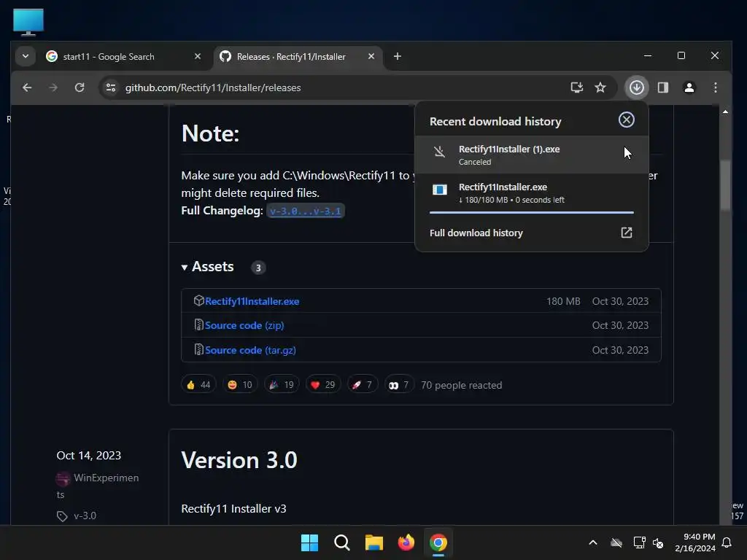Open the Chrome side panel
Screen dimensions: 747x560
(x=662, y=87)
